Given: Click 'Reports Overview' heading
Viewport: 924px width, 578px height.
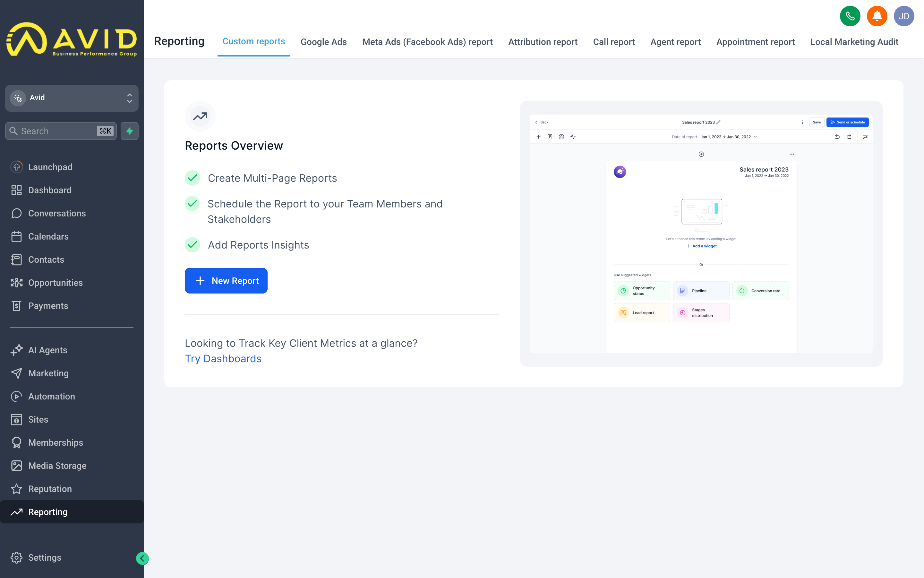Looking at the screenshot, I should click(x=234, y=146).
